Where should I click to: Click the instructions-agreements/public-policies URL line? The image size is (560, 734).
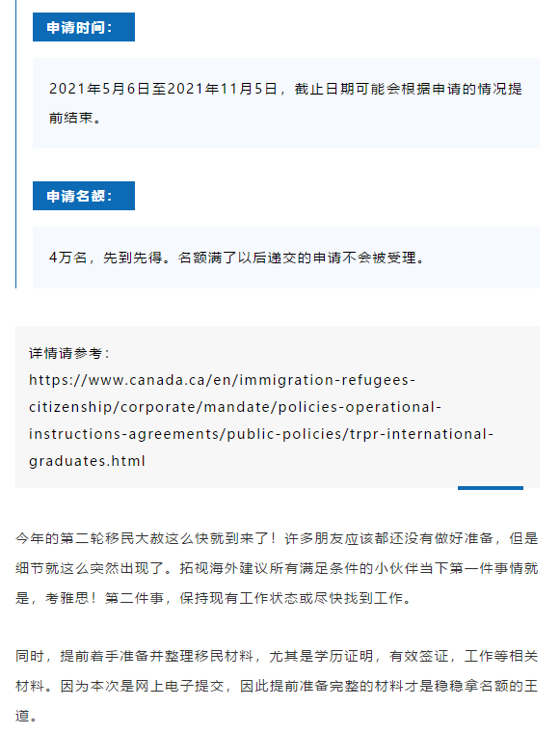[261, 434]
